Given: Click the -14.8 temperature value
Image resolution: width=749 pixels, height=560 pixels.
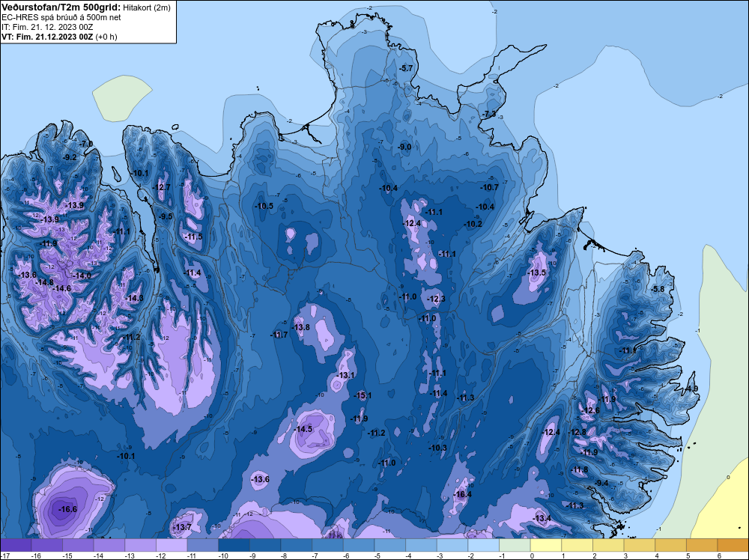Looking at the screenshot, I should [x=45, y=282].
